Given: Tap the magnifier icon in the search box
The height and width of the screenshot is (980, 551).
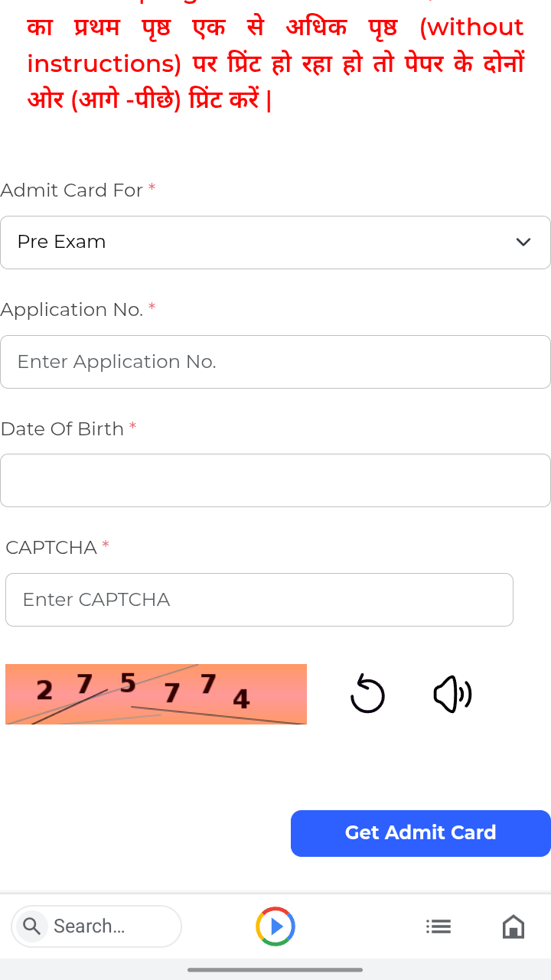Looking at the screenshot, I should pos(32,926).
